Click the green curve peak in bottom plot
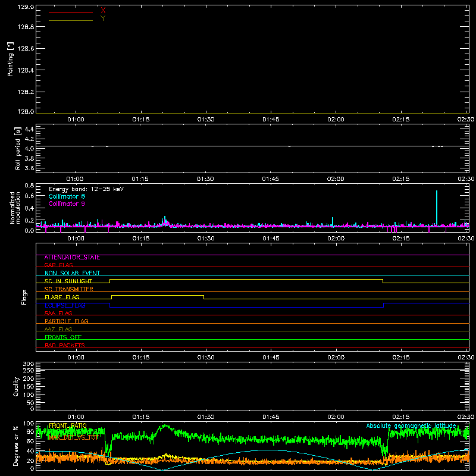This screenshot has height=476, width=476. coord(164,426)
